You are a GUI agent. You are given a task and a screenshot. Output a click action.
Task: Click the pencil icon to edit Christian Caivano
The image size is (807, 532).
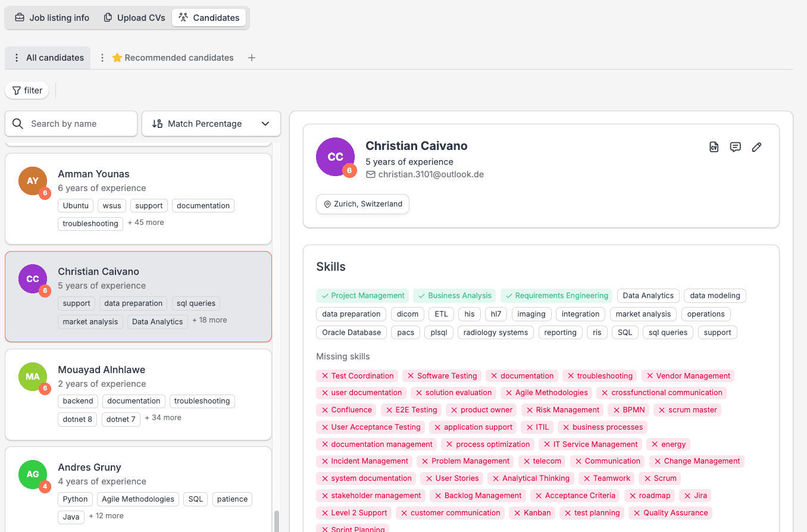(x=756, y=146)
